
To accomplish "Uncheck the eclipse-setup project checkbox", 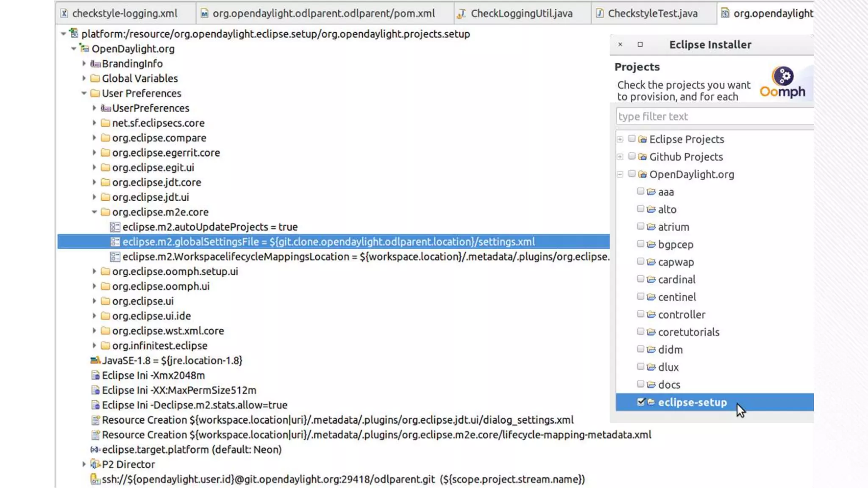I will coord(641,402).
